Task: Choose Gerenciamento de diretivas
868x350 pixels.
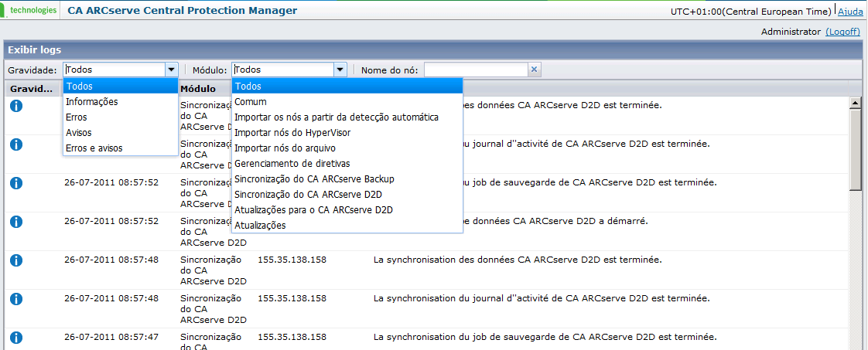Action: 347,164
